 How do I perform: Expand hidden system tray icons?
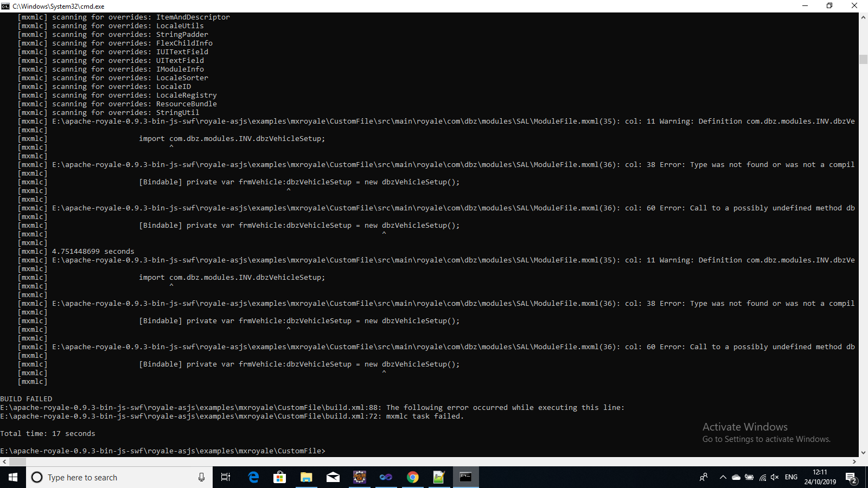click(x=723, y=477)
